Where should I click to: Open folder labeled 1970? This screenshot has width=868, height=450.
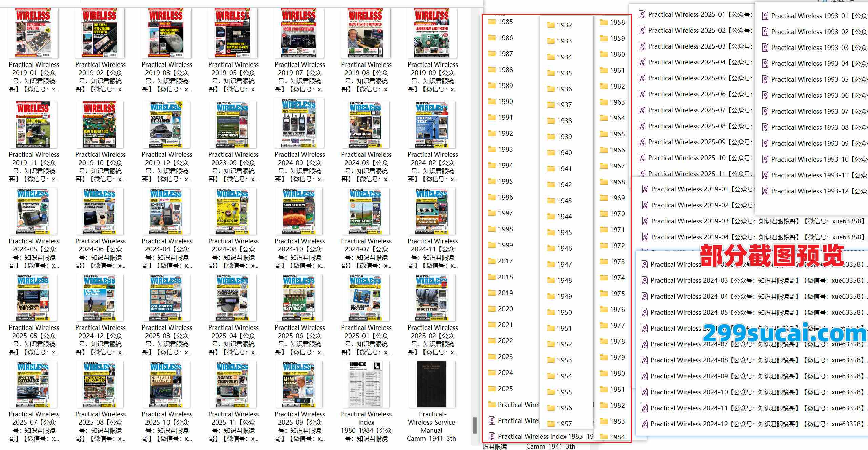pos(617,214)
